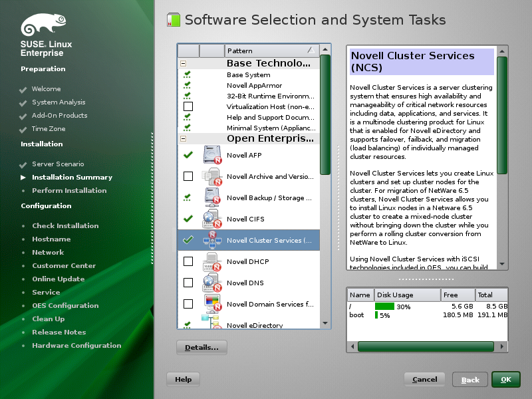Screen dimensions: 532x399
Task: Toggle auto-selected status of Novell AppArmor
Action: (x=188, y=85)
